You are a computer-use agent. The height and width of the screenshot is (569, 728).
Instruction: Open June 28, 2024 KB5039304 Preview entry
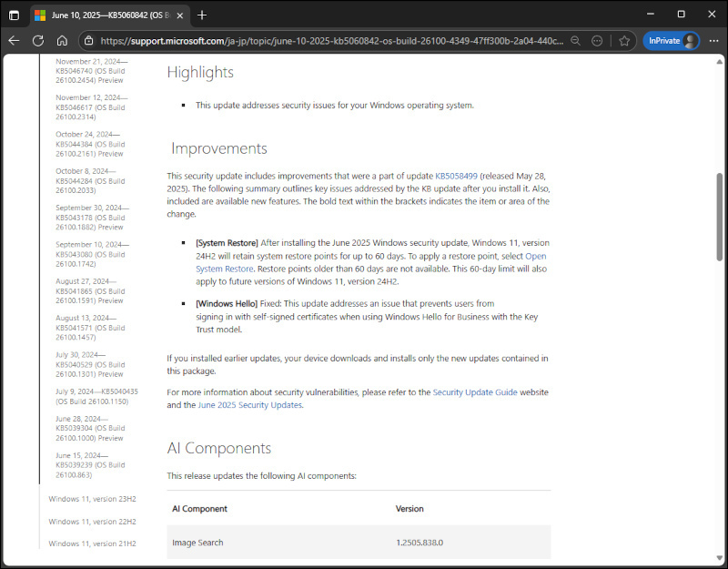pos(90,428)
